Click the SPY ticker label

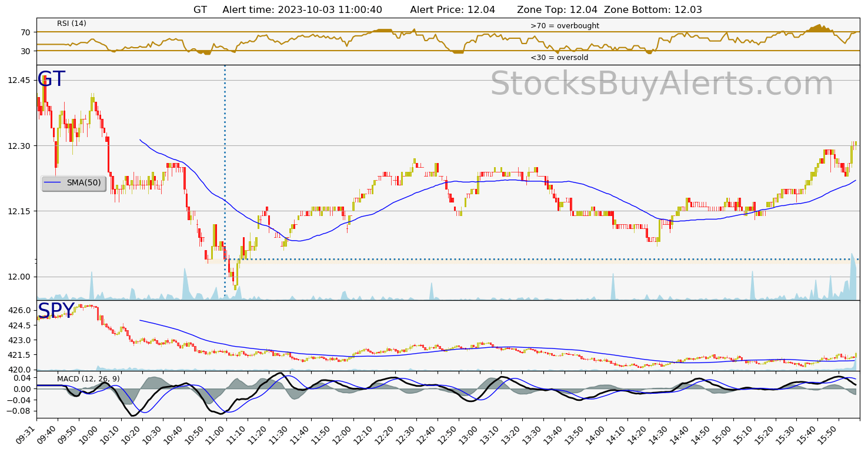56,310
